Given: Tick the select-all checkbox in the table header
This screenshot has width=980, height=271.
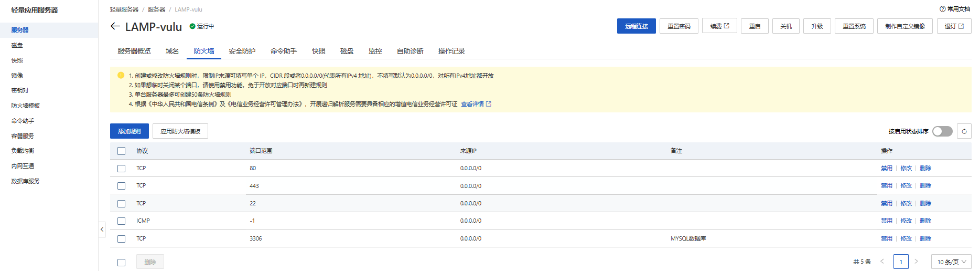Looking at the screenshot, I should pyautogui.click(x=122, y=151).
